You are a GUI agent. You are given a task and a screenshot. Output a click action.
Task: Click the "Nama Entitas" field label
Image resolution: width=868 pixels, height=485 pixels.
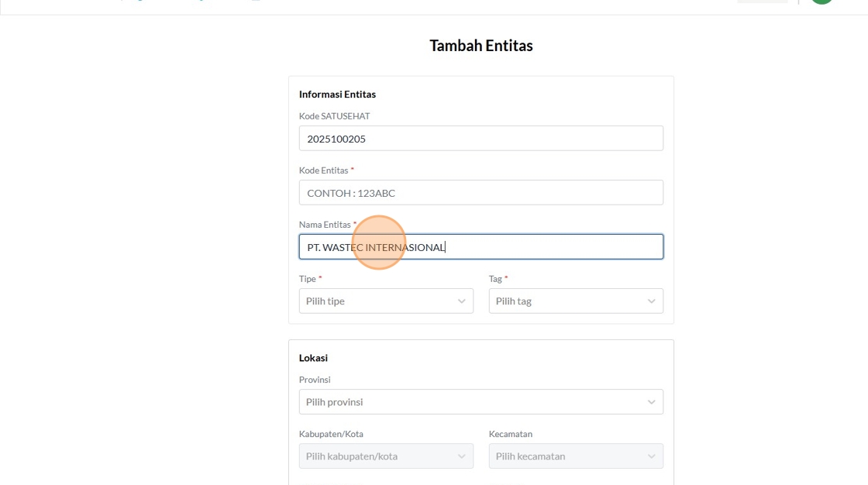pos(325,225)
